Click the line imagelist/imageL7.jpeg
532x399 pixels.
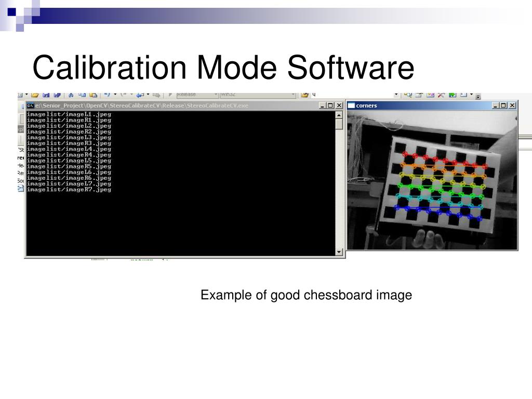click(69, 183)
